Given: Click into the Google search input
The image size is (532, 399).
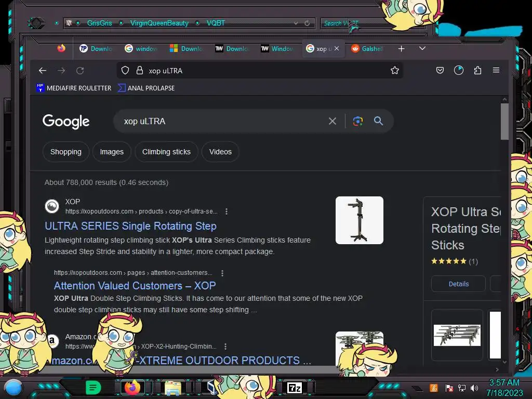Looking at the screenshot, I should (220, 121).
